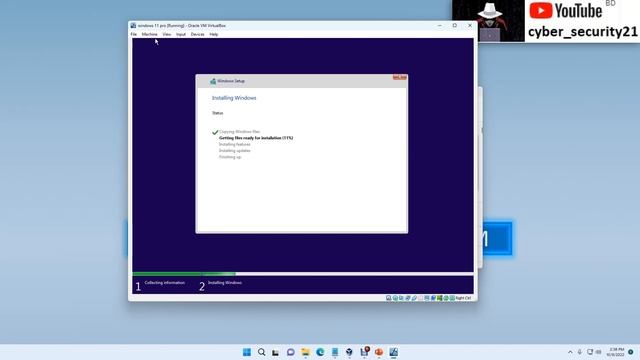Click the step 2 Installing Windows label
640x360 pixels.
click(x=225, y=282)
